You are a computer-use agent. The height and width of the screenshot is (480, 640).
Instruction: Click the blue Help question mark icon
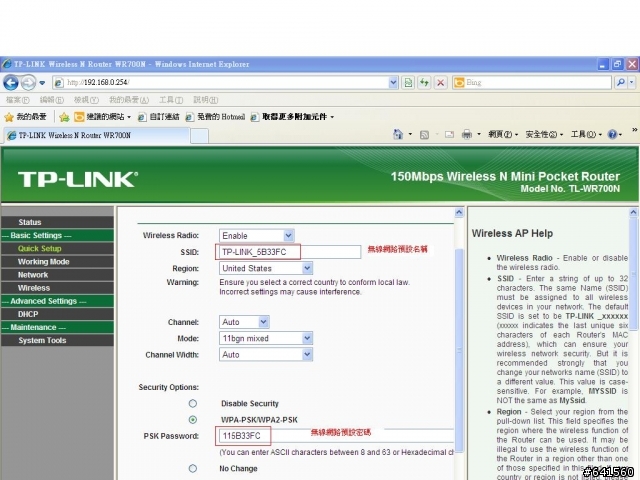point(612,134)
